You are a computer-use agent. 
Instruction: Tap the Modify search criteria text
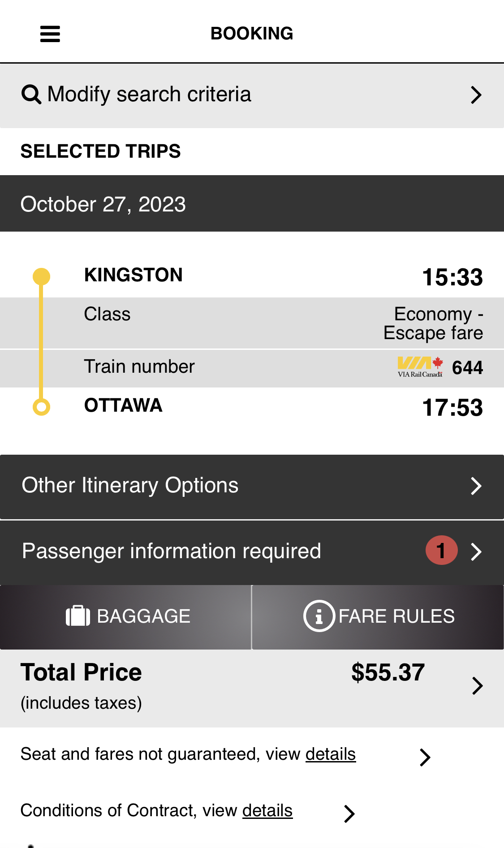click(149, 95)
